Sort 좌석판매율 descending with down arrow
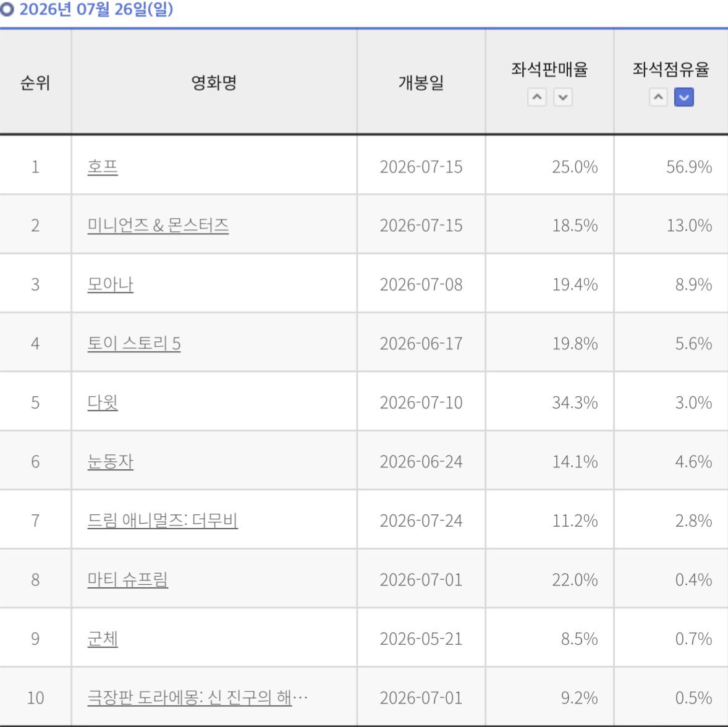Viewport: 728px width, 727px height. (563, 97)
